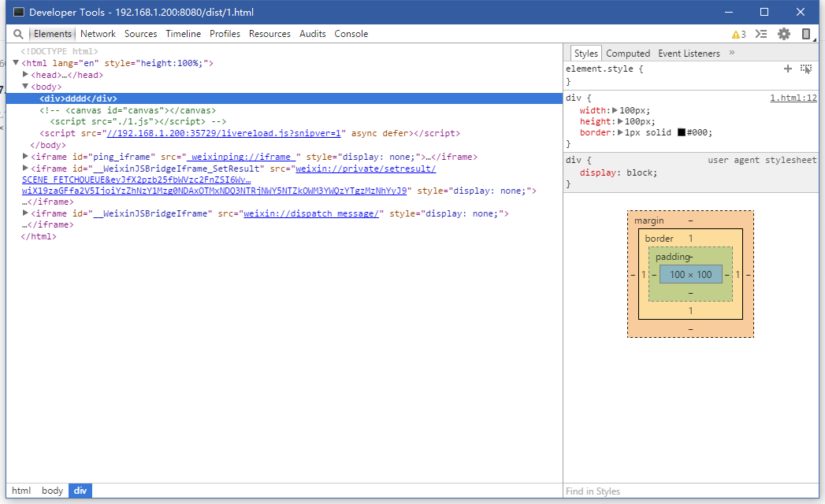Screen dimensions: 825x504
Task: Select the div dddd element row
Action: click(284, 98)
